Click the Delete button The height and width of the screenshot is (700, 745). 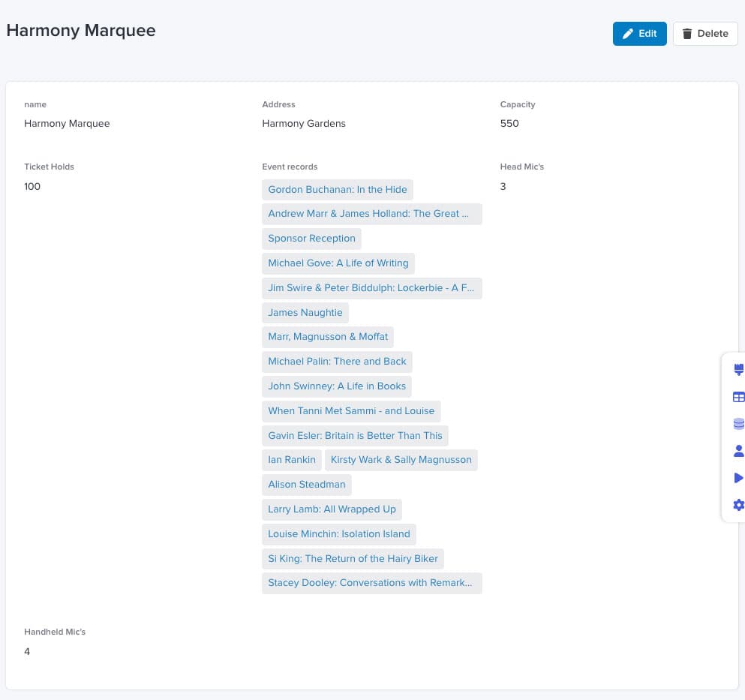click(705, 34)
